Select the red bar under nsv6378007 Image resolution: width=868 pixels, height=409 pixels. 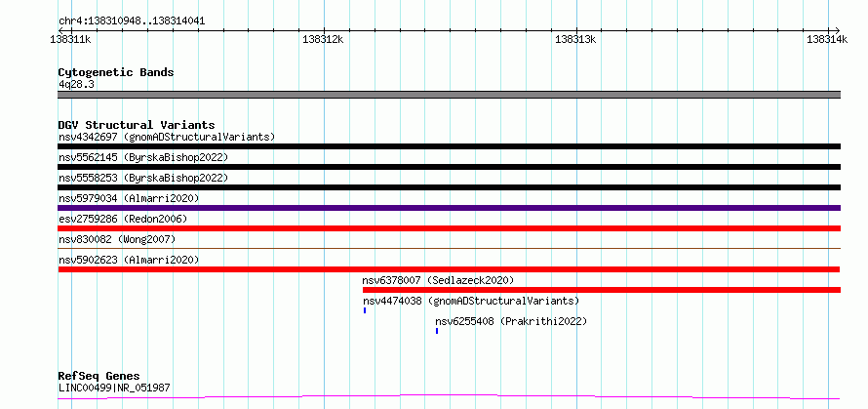click(x=602, y=290)
